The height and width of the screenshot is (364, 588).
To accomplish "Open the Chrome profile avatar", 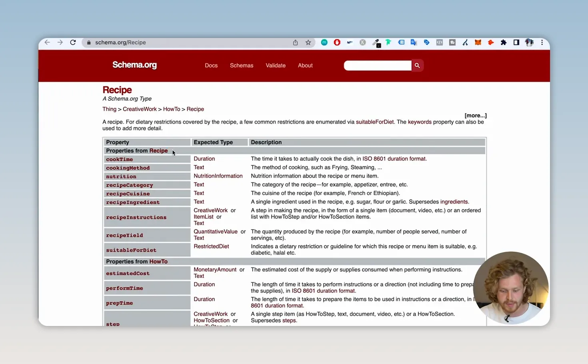I will (529, 42).
